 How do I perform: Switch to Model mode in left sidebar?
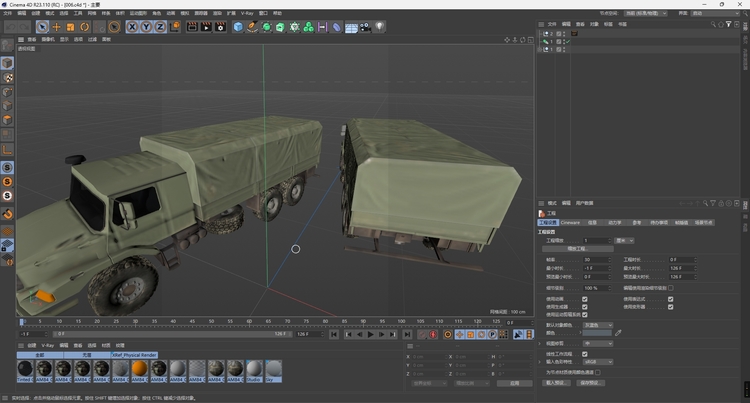(7, 63)
